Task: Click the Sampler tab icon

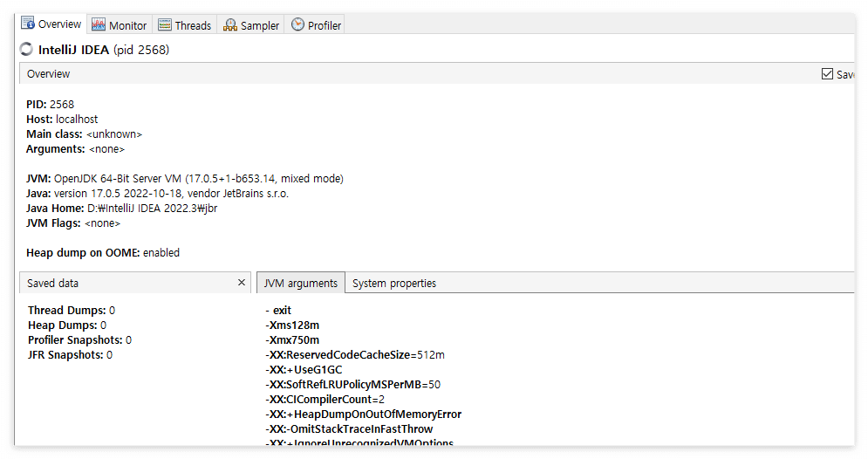Action: [229, 25]
